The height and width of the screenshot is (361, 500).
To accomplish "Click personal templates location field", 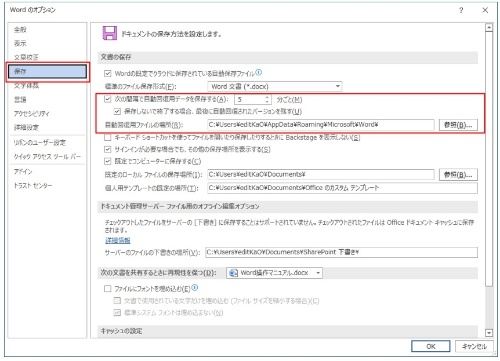I will (x=342, y=188).
